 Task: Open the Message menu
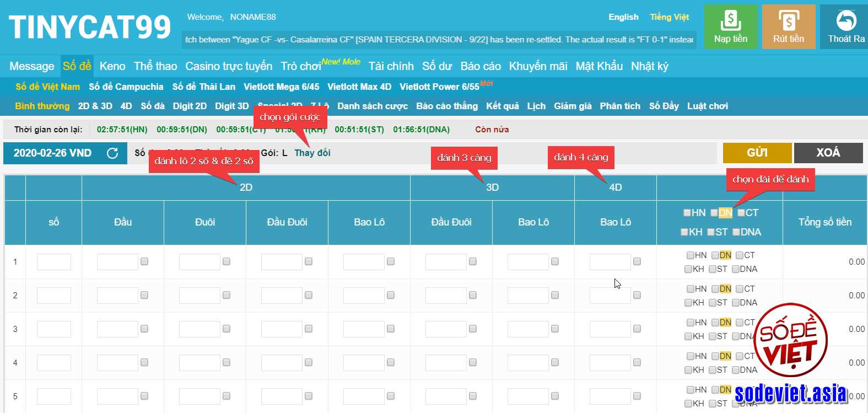[x=32, y=66]
